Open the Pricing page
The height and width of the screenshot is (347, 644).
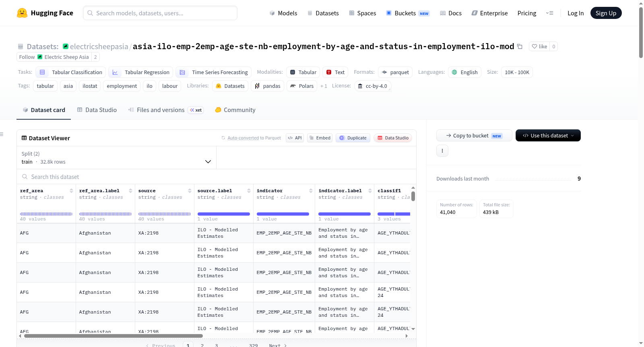coord(527,13)
